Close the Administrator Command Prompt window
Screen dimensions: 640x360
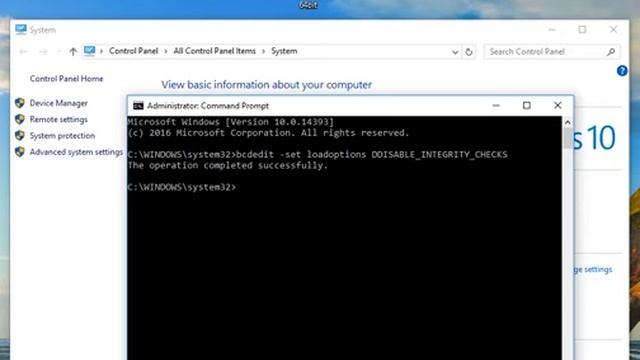coord(558,106)
